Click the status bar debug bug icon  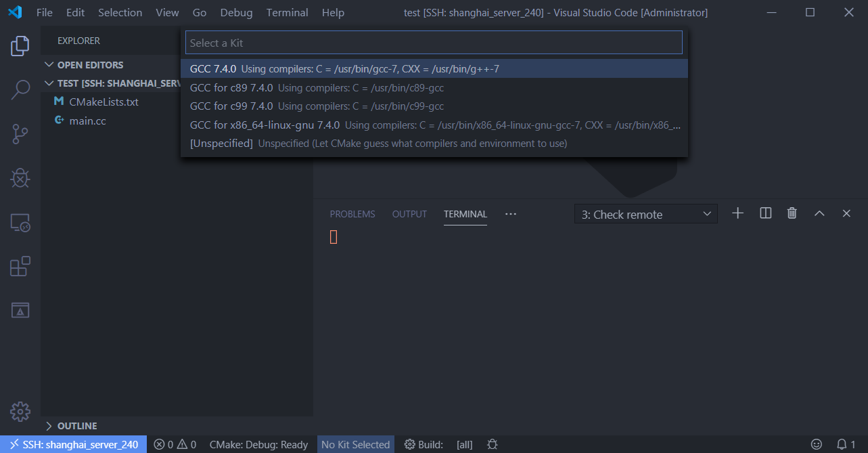[x=493, y=445]
